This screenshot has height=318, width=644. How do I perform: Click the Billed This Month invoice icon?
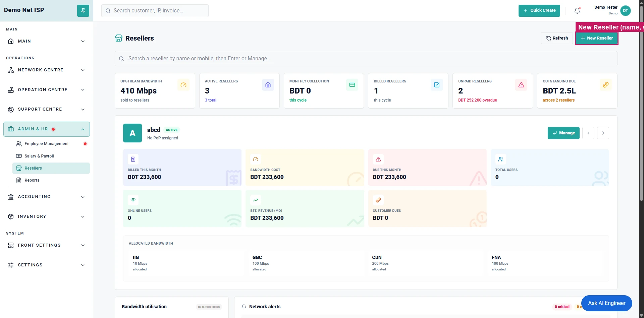(133, 159)
